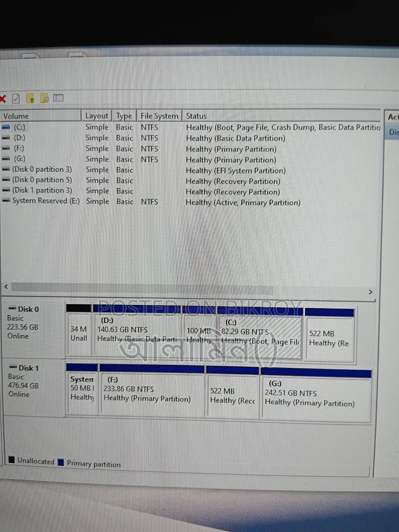The width and height of the screenshot is (399, 532).
Task: Click the folder with green arrow icon
Action: 30,98
